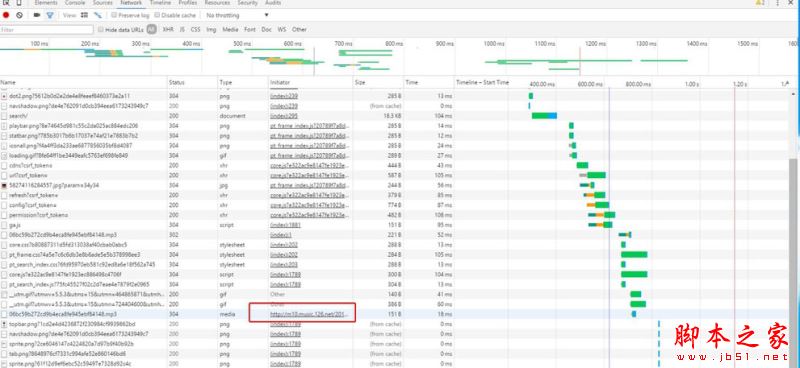Open the Profiles tab
The height and width of the screenshot is (368, 800).
click(x=188, y=3)
